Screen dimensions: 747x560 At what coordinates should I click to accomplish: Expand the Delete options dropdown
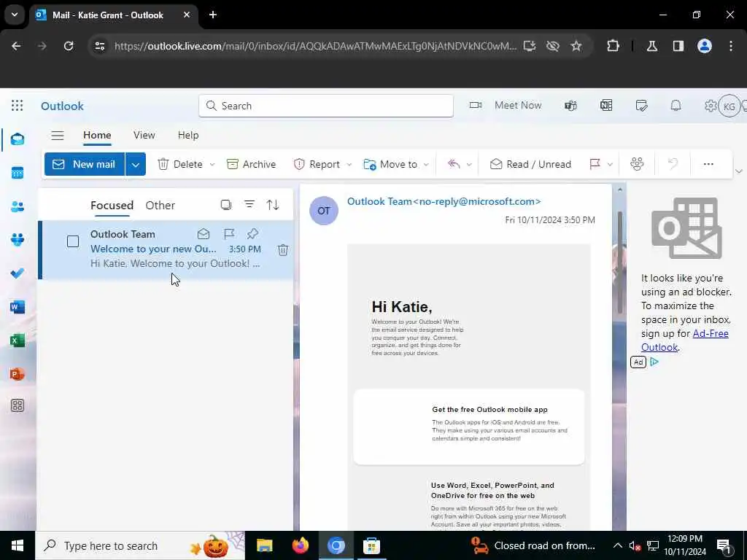tap(212, 164)
